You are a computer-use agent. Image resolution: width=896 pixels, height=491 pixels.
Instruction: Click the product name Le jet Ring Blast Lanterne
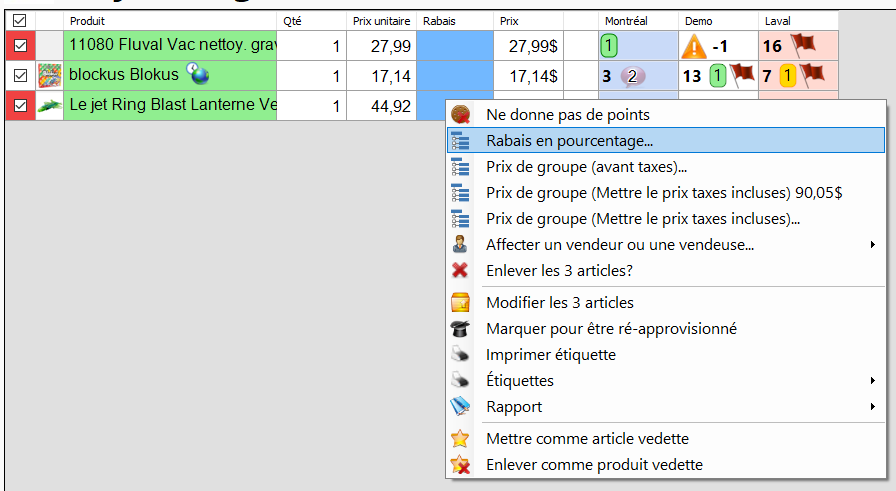coord(173,105)
